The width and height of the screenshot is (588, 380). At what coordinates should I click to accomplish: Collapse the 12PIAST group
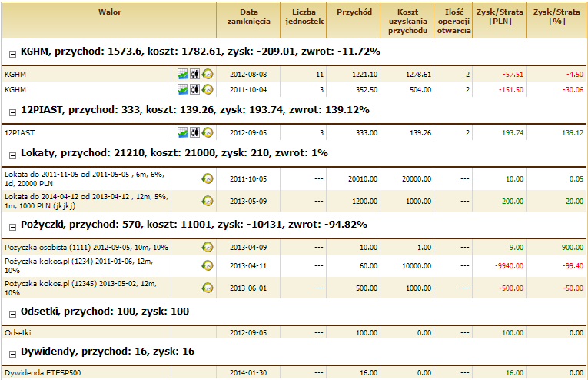13,112
